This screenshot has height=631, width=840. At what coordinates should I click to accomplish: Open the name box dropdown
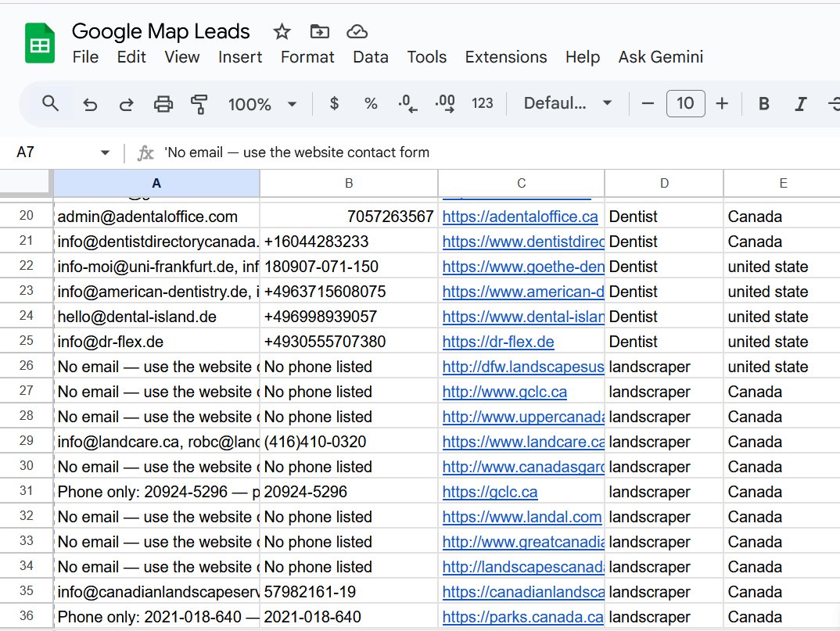coord(104,152)
